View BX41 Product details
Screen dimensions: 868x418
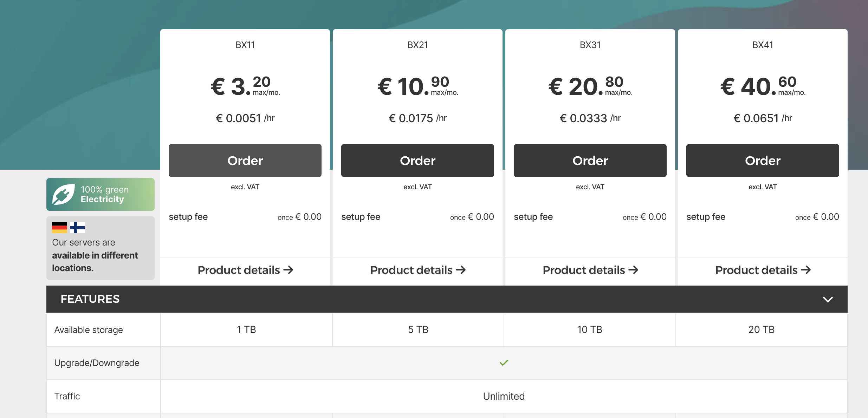click(x=757, y=270)
